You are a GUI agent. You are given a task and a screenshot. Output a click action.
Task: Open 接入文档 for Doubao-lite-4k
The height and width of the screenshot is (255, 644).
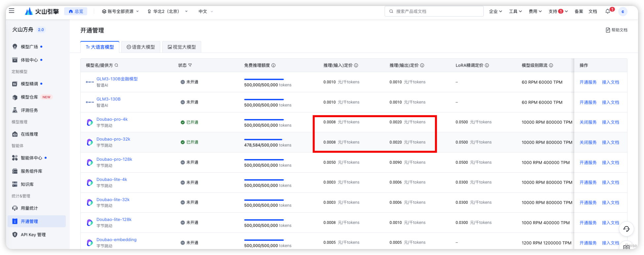(x=611, y=183)
